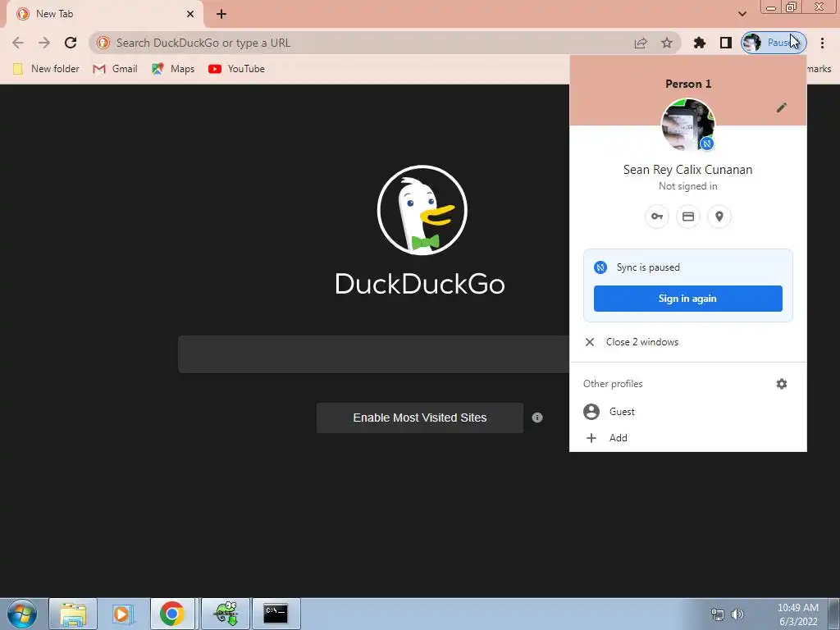Click the profile avatar Paused button
This screenshot has height=630, width=840.
pyautogui.click(x=774, y=43)
